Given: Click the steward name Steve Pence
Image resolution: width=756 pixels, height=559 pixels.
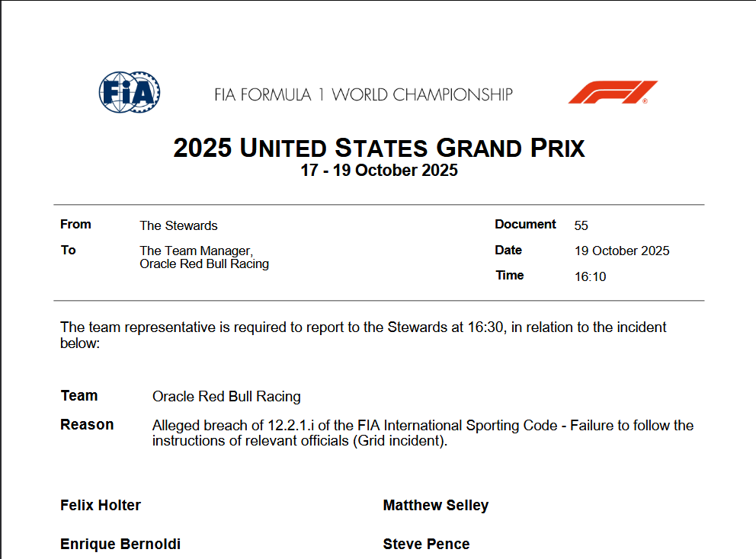Looking at the screenshot, I should (426, 544).
